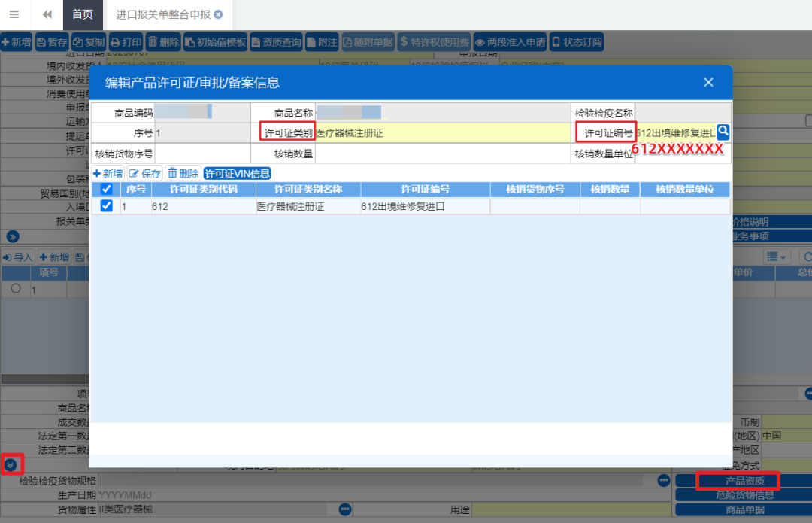Click the 许可证VIN信息 button

pos(237,174)
